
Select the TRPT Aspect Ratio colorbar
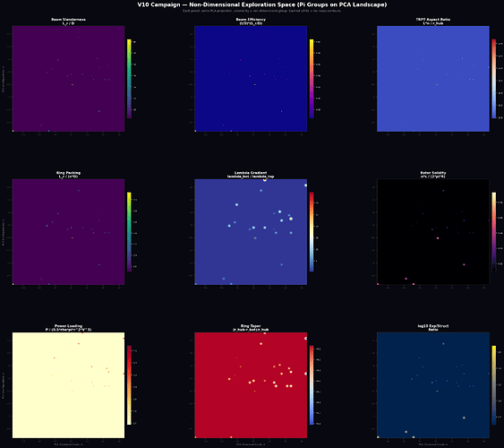coord(494,79)
